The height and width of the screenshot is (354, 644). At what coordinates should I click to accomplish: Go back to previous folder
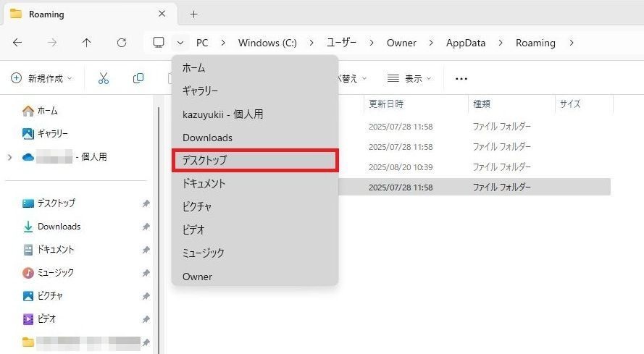(17, 43)
